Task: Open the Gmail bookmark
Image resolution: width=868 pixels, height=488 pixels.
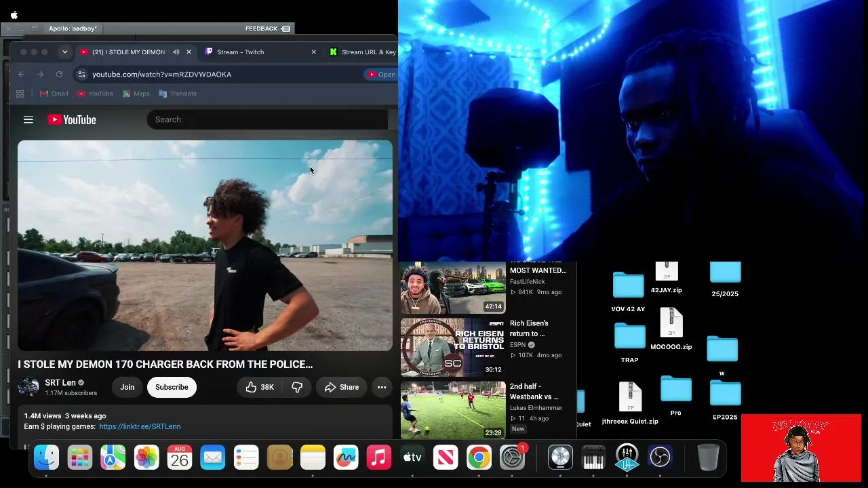Action: (54, 94)
